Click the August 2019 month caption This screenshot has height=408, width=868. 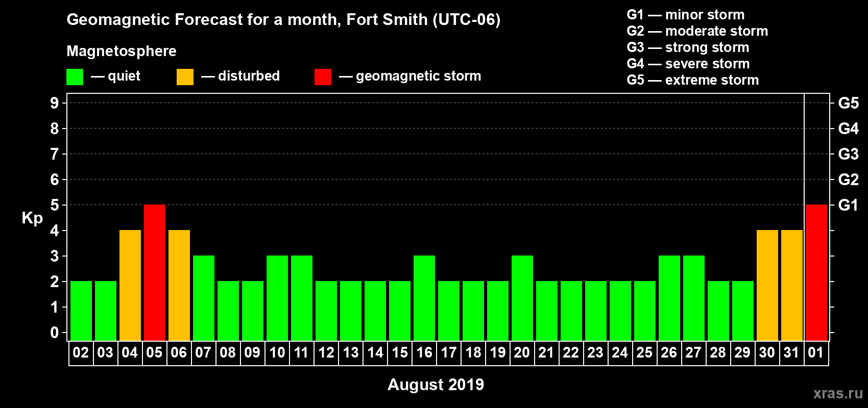click(x=436, y=385)
